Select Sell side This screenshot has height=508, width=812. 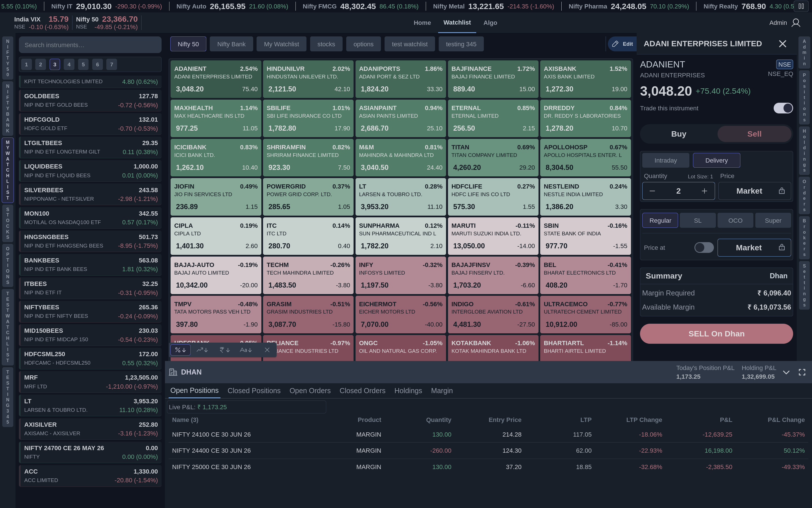tap(754, 134)
